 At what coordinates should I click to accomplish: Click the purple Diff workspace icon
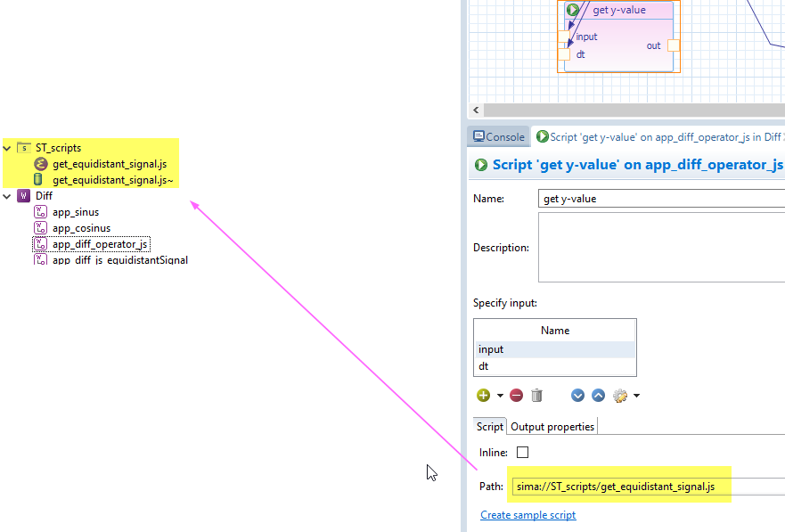click(23, 196)
